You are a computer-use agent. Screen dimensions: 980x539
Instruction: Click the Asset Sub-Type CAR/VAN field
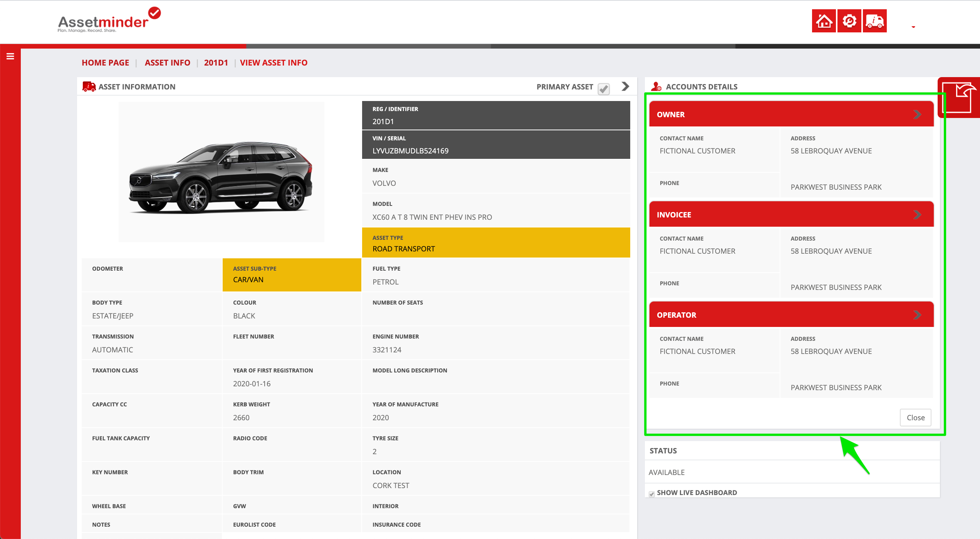[292, 275]
